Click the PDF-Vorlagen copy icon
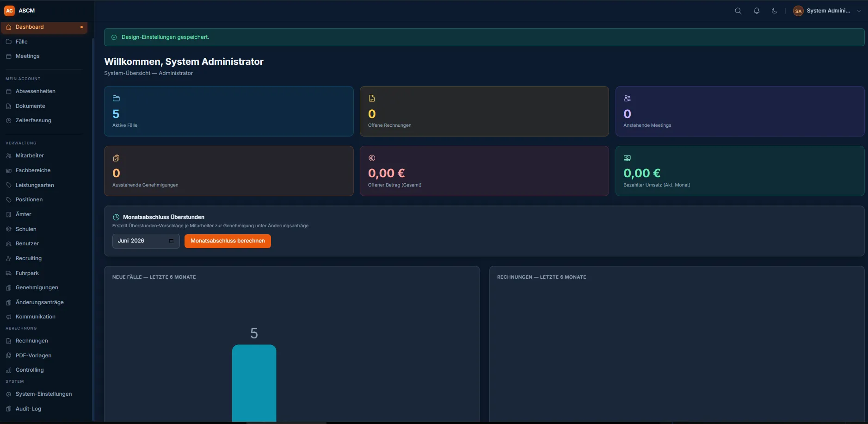868x424 pixels. point(8,355)
